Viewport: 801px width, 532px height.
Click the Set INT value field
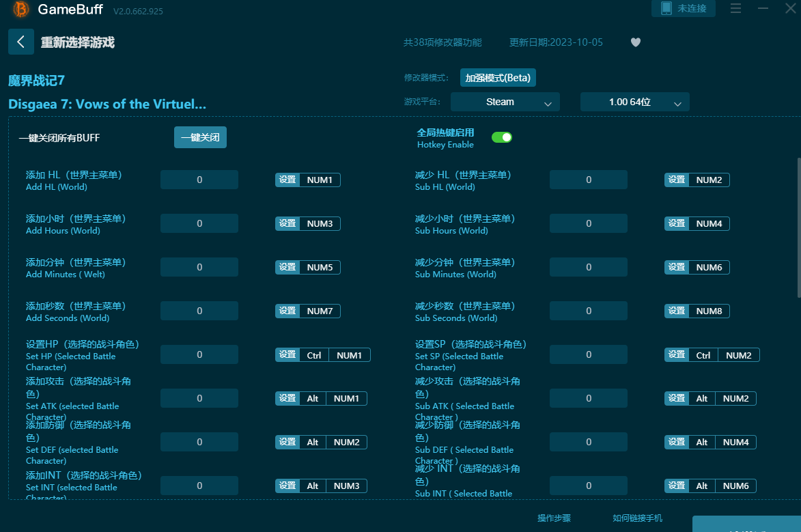(x=199, y=486)
